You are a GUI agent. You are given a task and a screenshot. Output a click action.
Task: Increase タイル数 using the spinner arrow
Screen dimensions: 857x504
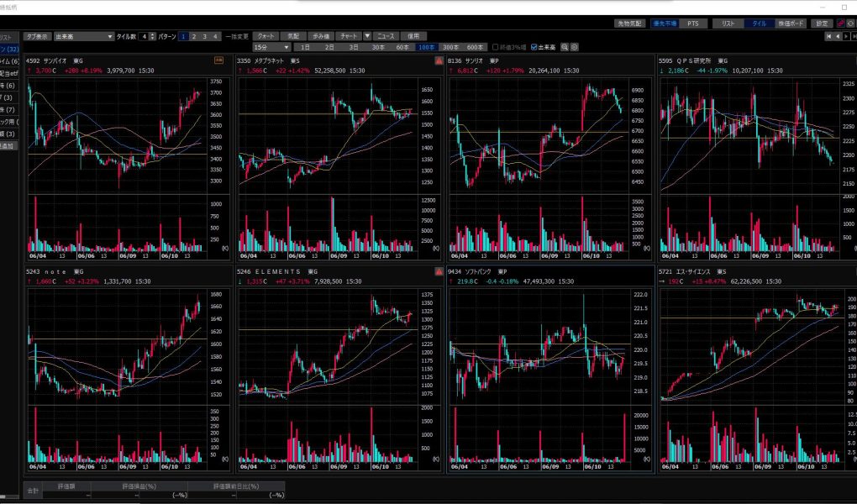coord(152,35)
